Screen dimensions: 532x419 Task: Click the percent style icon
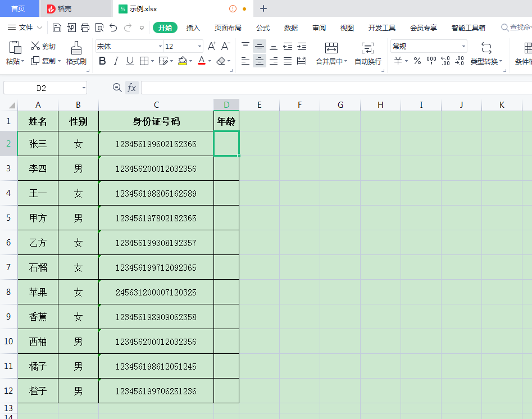[417, 61]
